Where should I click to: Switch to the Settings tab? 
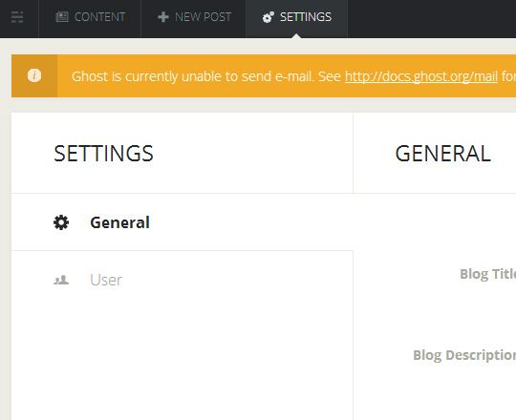(x=297, y=19)
